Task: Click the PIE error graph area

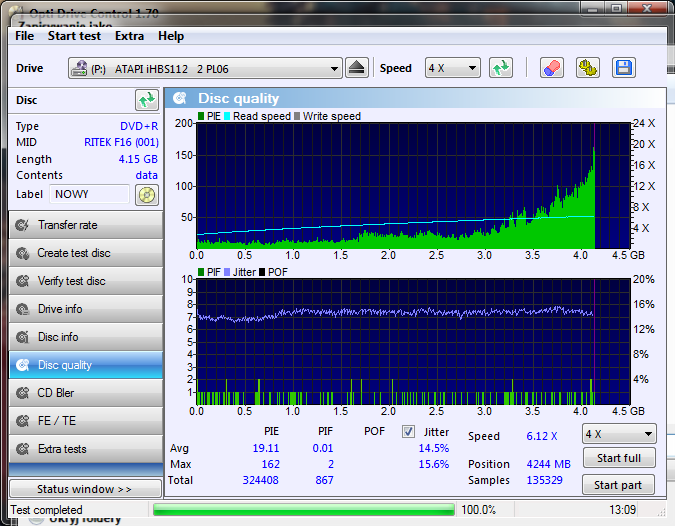Action: 413,186
